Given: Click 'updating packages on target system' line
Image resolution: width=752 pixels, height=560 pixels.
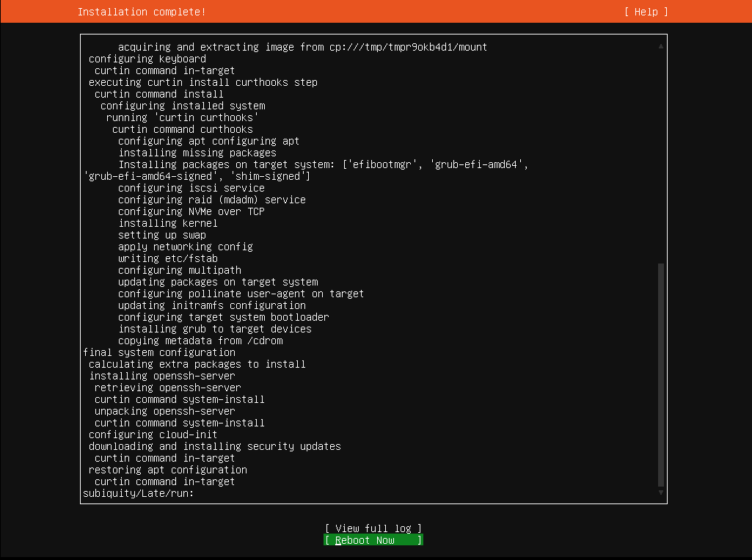Looking at the screenshot, I should coord(218,282).
